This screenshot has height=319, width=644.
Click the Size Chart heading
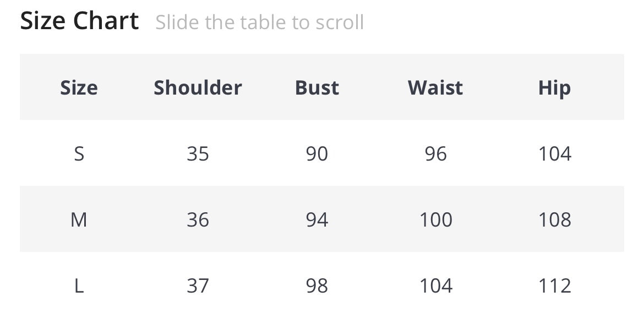point(79,21)
